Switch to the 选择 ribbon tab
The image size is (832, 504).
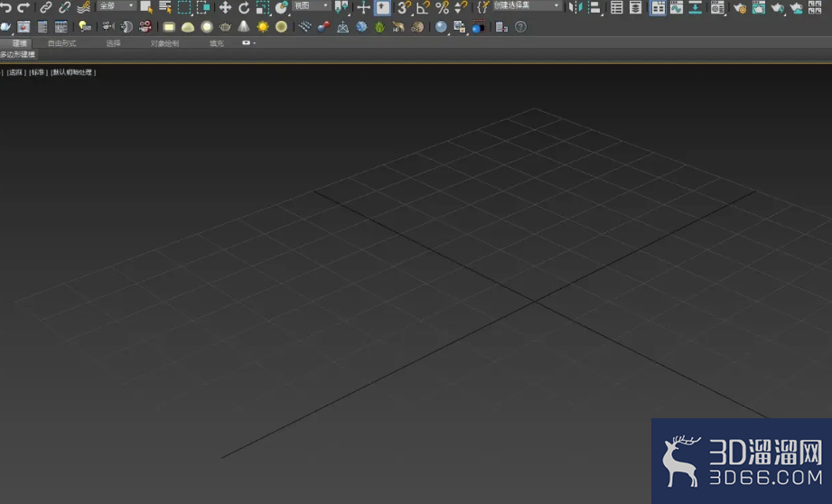coord(114,43)
